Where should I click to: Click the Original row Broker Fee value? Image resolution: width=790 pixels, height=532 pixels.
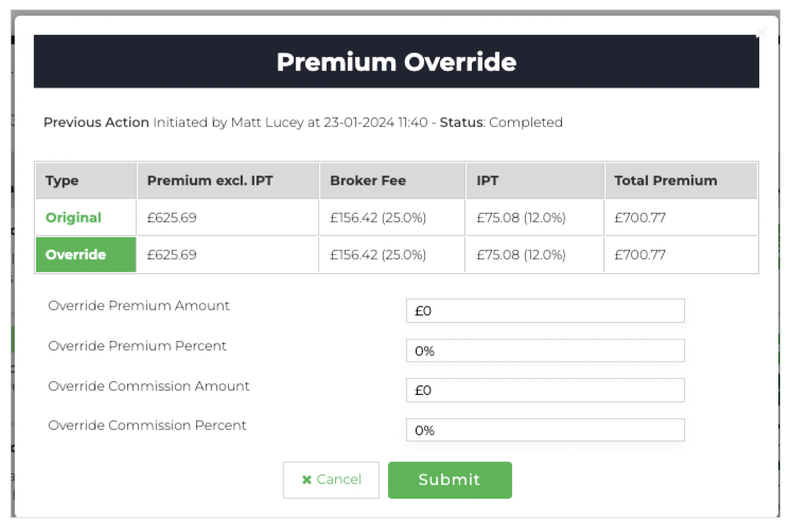(x=378, y=218)
